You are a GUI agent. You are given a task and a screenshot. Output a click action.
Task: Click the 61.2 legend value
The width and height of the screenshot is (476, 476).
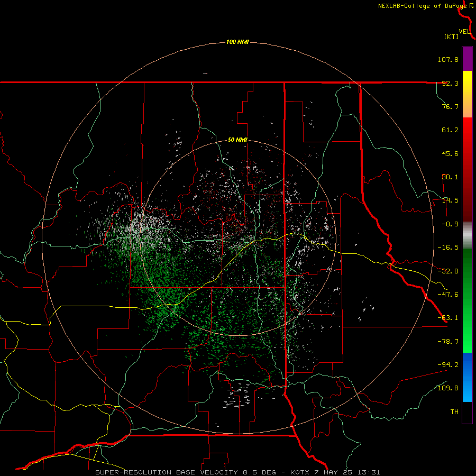[450, 130]
